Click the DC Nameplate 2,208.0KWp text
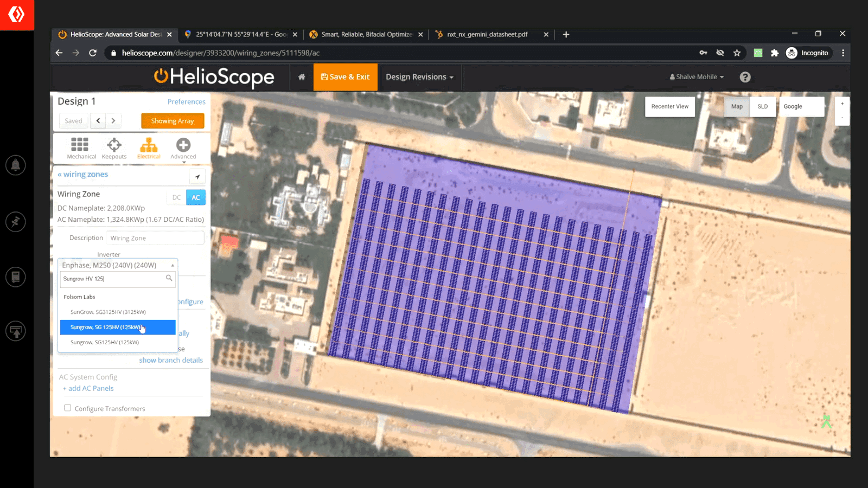Image resolution: width=868 pixels, height=488 pixels. (101, 208)
